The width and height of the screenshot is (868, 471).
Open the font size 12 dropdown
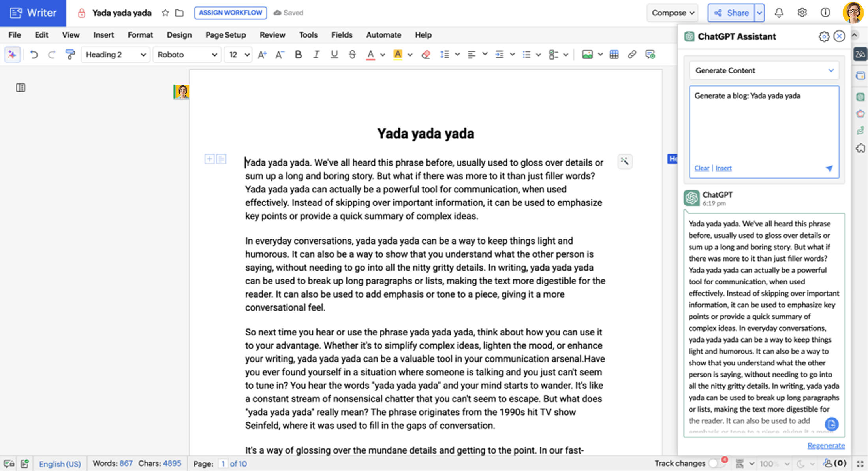[238, 55]
